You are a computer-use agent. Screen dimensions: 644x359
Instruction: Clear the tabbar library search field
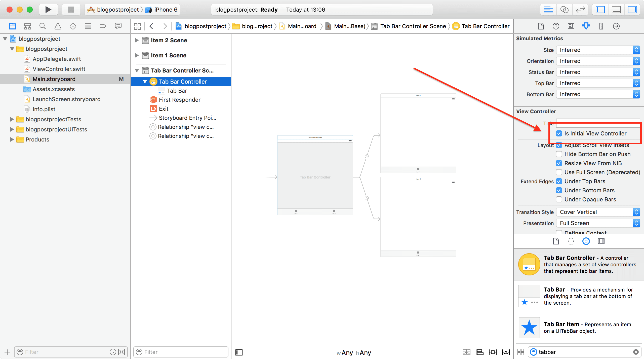point(636,352)
